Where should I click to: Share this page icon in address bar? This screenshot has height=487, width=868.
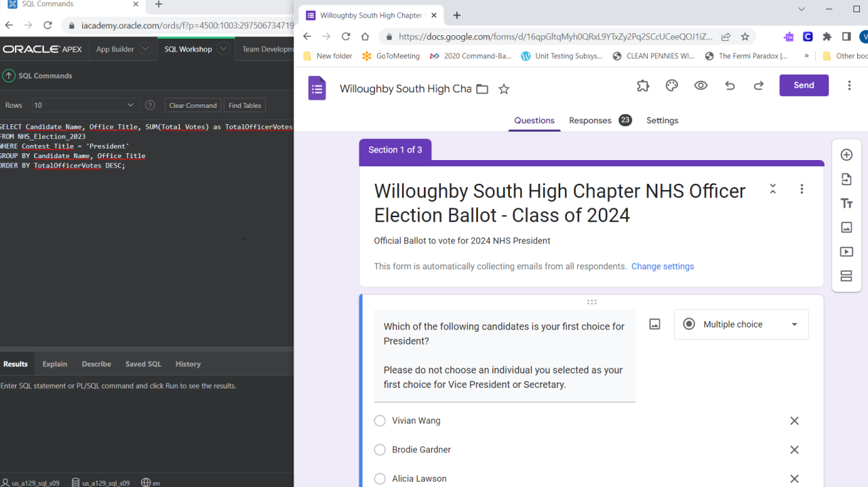[726, 37]
